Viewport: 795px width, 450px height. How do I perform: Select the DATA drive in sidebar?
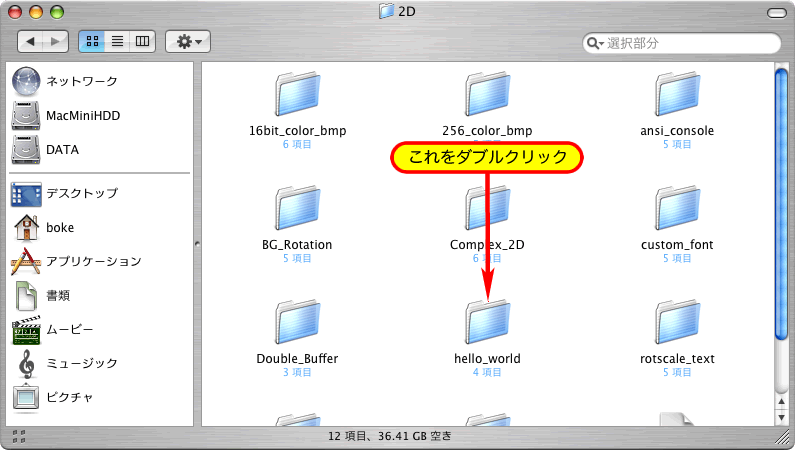click(x=46, y=149)
